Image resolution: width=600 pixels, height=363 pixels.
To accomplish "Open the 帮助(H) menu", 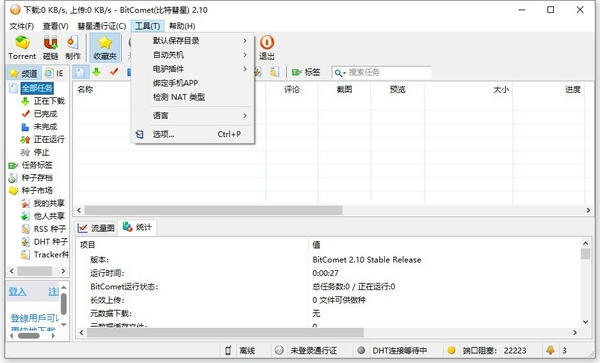I will click(x=182, y=26).
